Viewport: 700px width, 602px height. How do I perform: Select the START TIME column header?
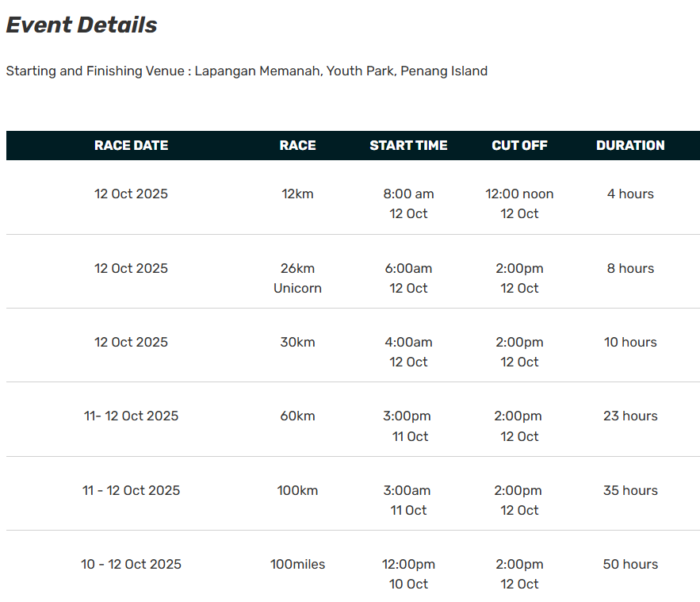tap(408, 146)
